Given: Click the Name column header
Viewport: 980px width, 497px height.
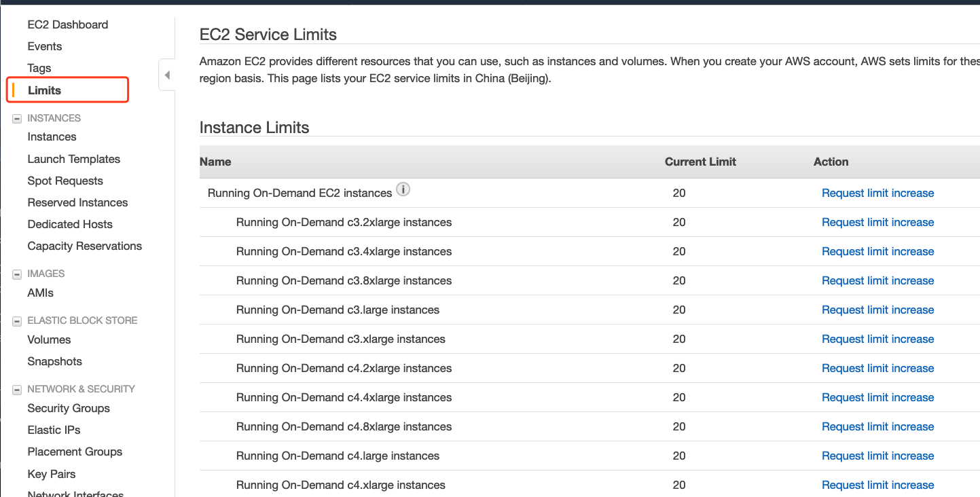Looking at the screenshot, I should pos(215,162).
